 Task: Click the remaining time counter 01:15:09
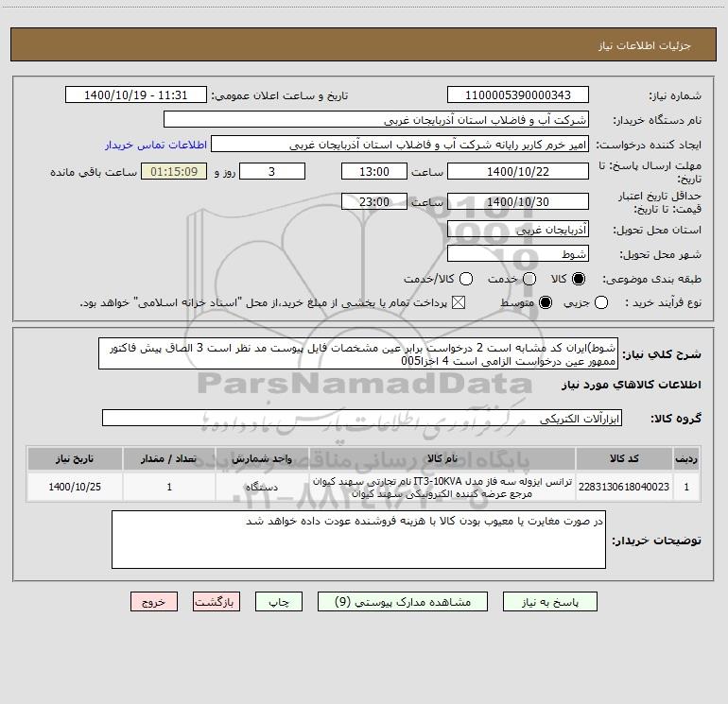pos(174,171)
